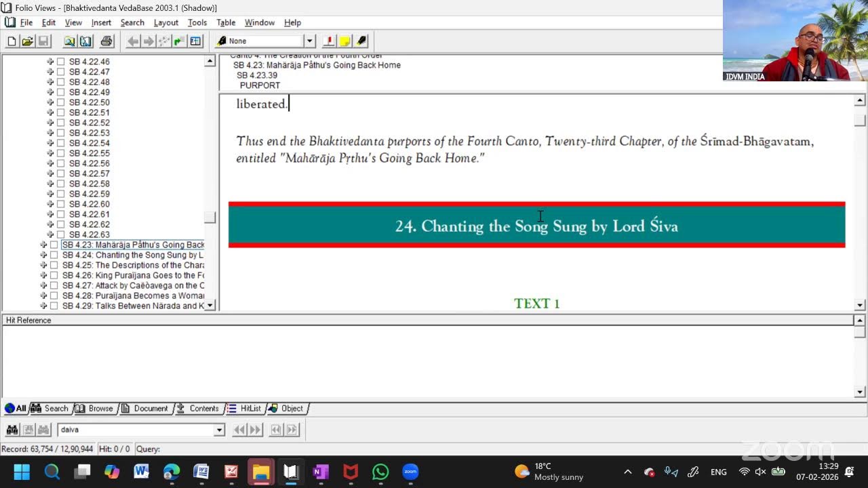The height and width of the screenshot is (488, 868).
Task: Expand the SB 4.22.47 tree node
Action: pos(50,72)
